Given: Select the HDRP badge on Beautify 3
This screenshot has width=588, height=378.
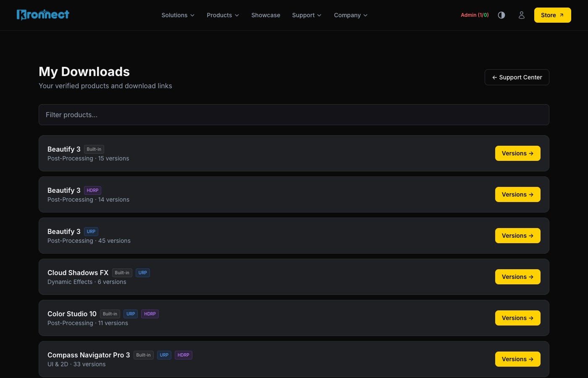Looking at the screenshot, I should (x=92, y=190).
